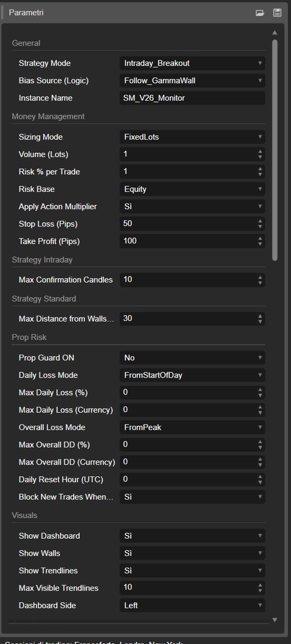This screenshot has width=291, height=644.
Task: Open Daily Loss Mode dropdown
Action: 192,375
